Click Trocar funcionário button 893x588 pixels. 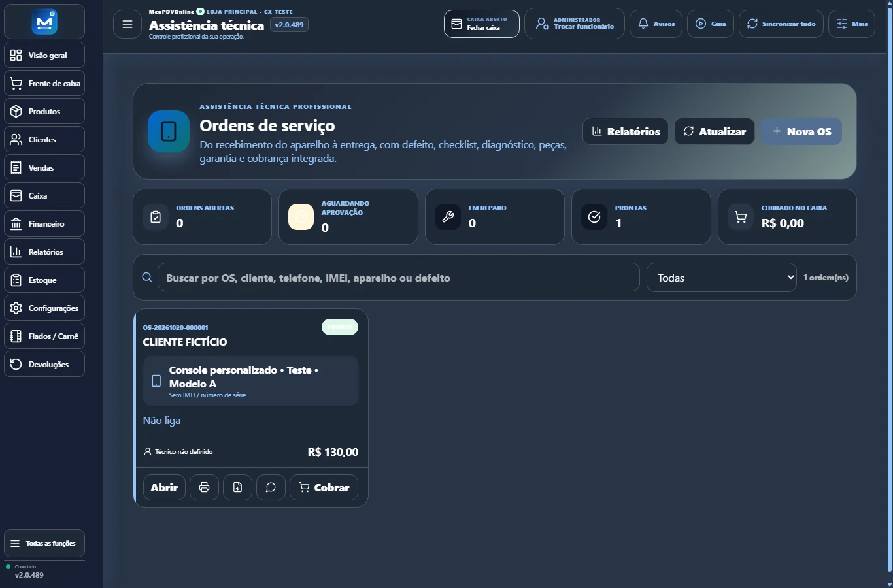(575, 24)
